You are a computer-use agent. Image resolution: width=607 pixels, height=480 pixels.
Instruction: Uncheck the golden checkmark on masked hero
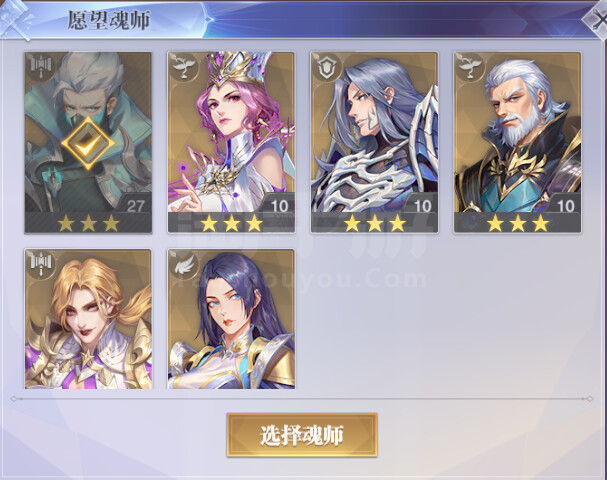point(88,144)
